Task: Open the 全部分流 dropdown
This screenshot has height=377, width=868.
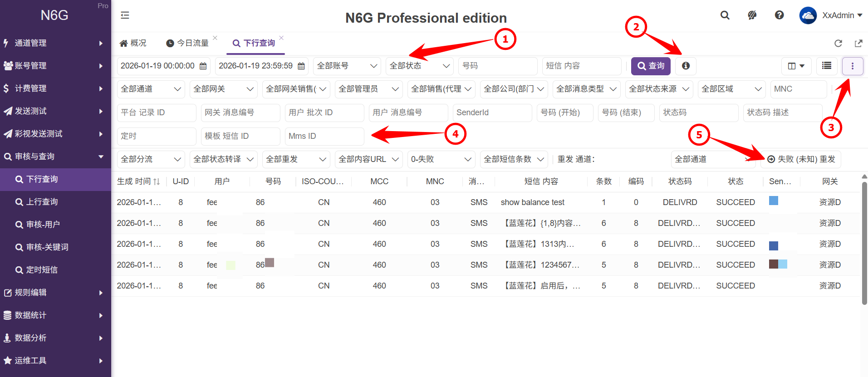Action: (x=151, y=160)
